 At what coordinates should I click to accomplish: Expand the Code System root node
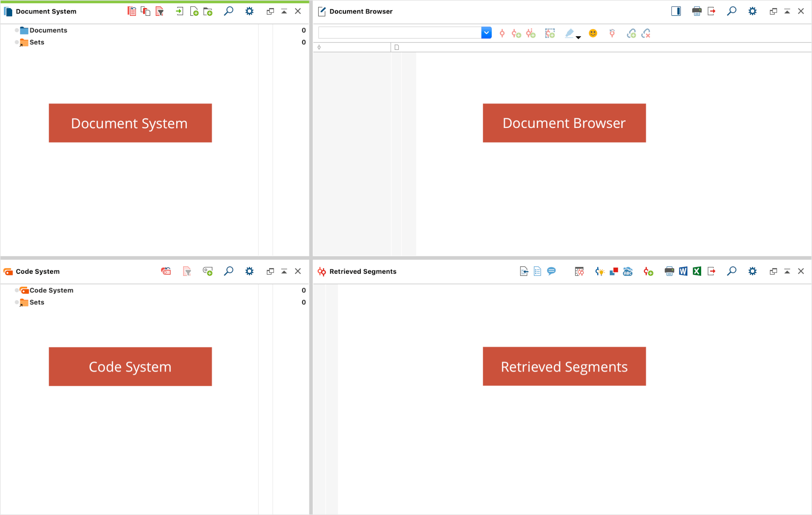(x=17, y=290)
